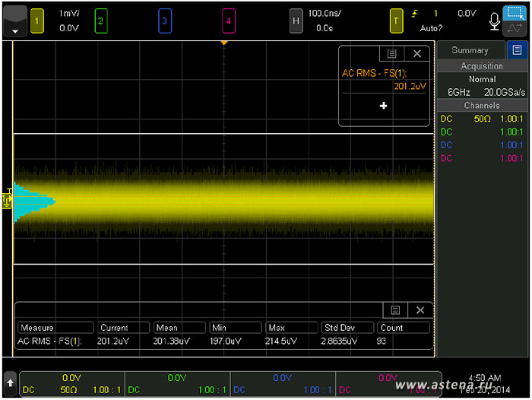Switch to the Summary tab
This screenshot has width=532, height=400.
coord(470,50)
